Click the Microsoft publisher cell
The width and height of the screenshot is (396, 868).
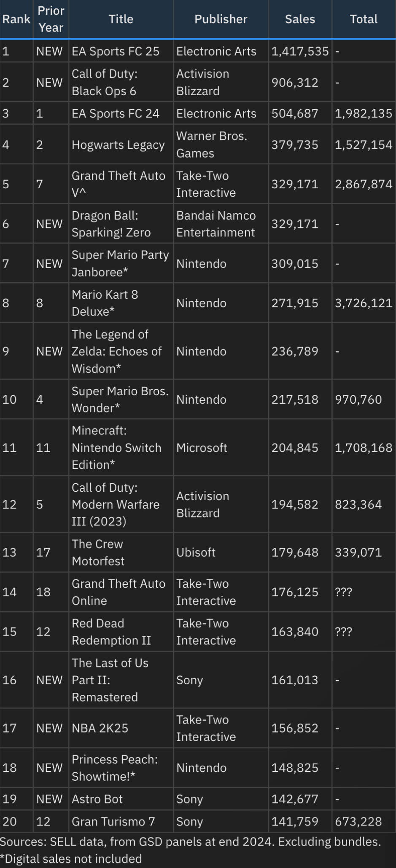coord(221,447)
